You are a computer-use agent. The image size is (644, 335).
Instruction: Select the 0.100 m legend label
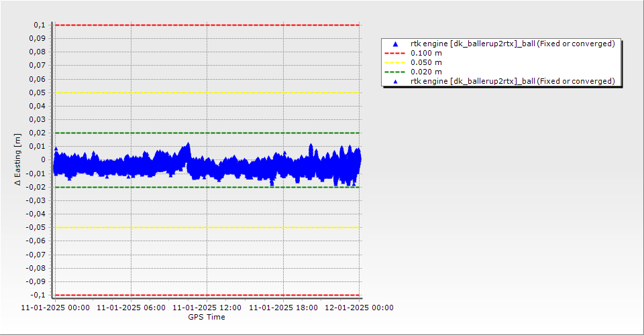pyautogui.click(x=427, y=54)
